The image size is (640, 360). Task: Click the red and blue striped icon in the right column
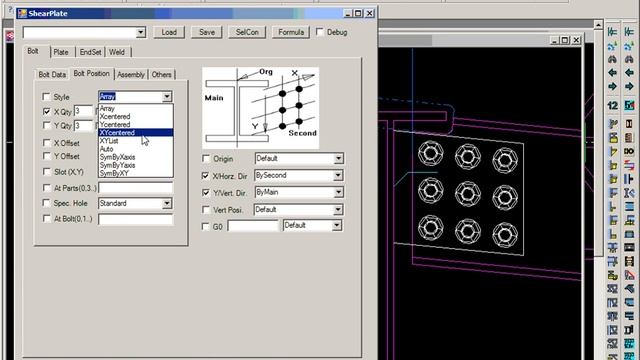tap(629, 165)
